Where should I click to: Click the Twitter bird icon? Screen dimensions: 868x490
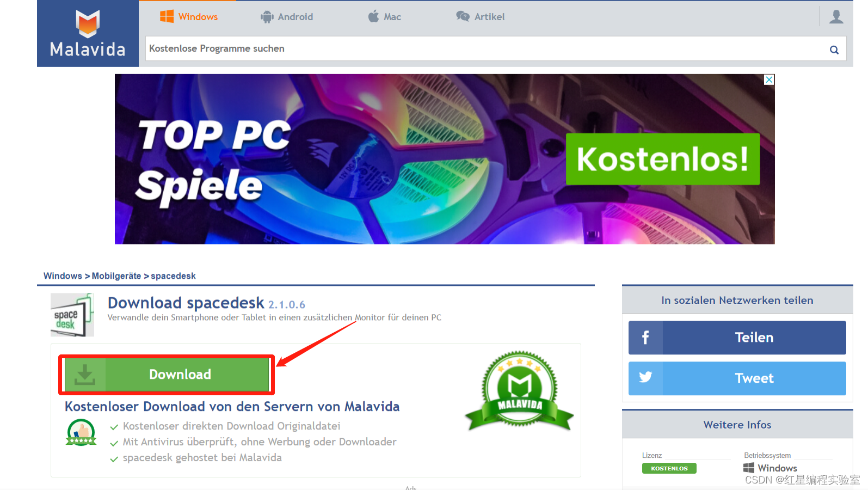pos(645,378)
